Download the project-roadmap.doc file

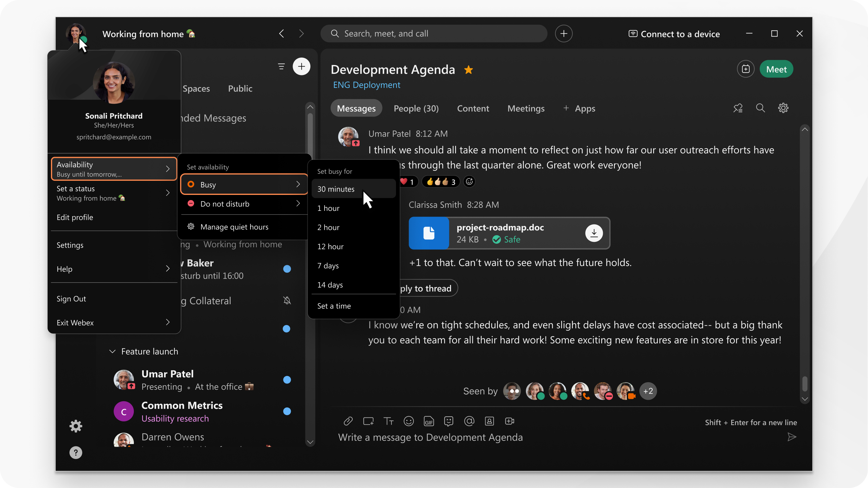tap(594, 232)
